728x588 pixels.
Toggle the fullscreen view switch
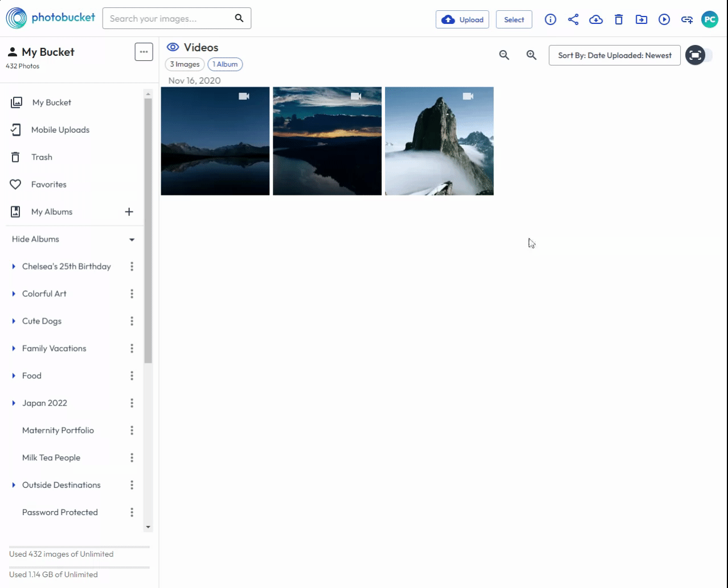699,55
